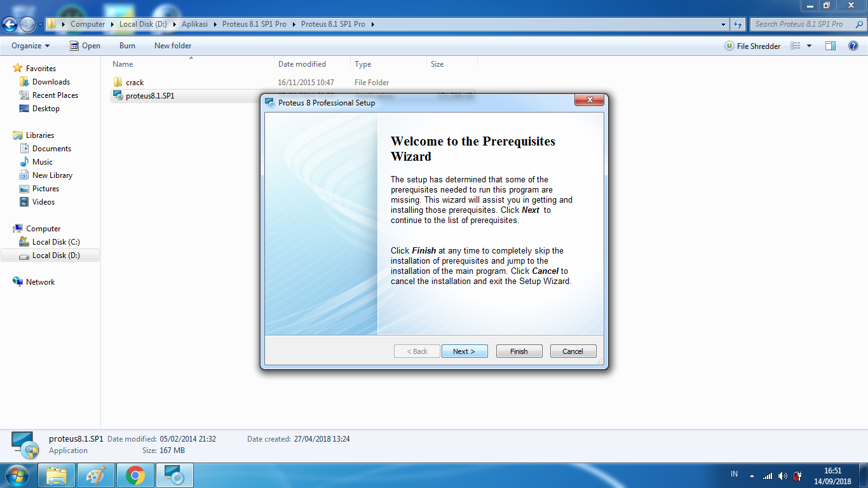This screenshot has height=488, width=868.
Task: Open recent locations dropdown by nav arrows
Action: pos(41,25)
